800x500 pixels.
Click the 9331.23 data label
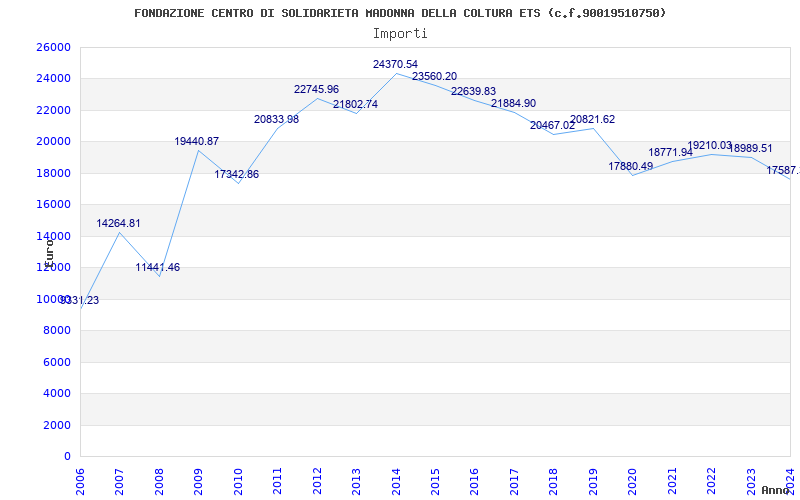[x=80, y=301]
